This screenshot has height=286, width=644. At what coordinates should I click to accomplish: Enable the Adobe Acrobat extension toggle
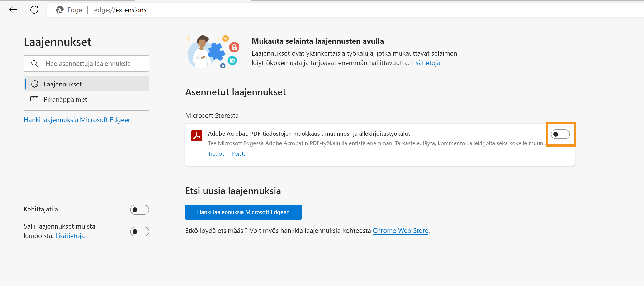(560, 134)
